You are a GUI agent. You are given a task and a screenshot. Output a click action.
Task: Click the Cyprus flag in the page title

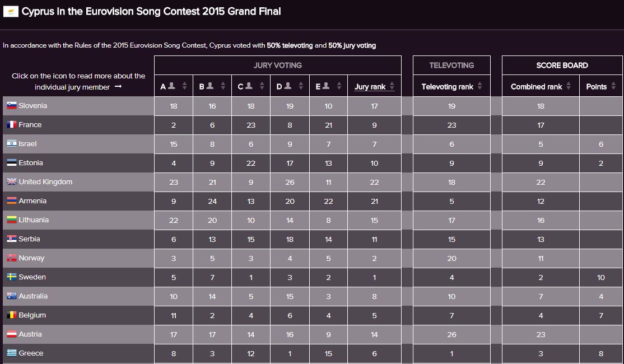pos(11,11)
